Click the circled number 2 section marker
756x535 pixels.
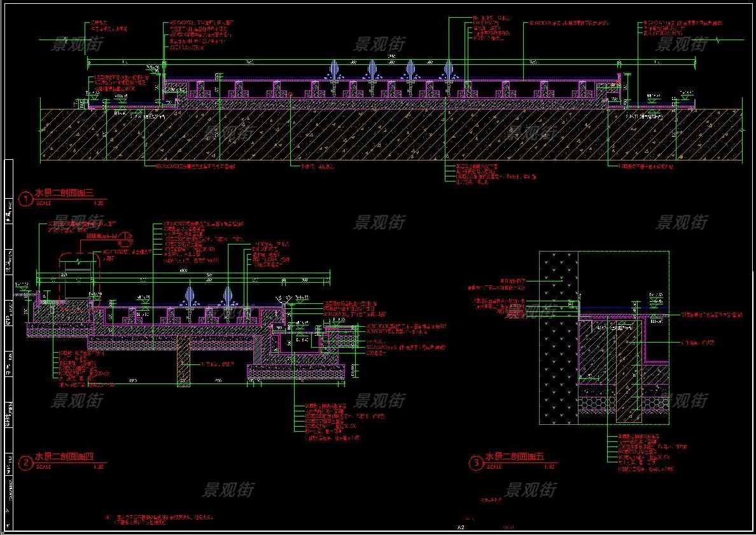tap(25, 463)
